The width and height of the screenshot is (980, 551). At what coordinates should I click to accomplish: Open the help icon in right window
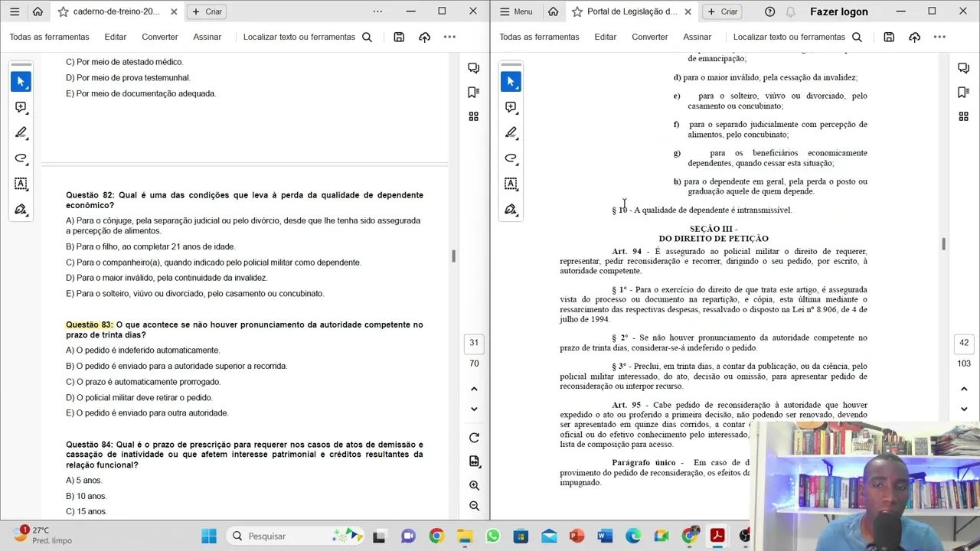(770, 11)
